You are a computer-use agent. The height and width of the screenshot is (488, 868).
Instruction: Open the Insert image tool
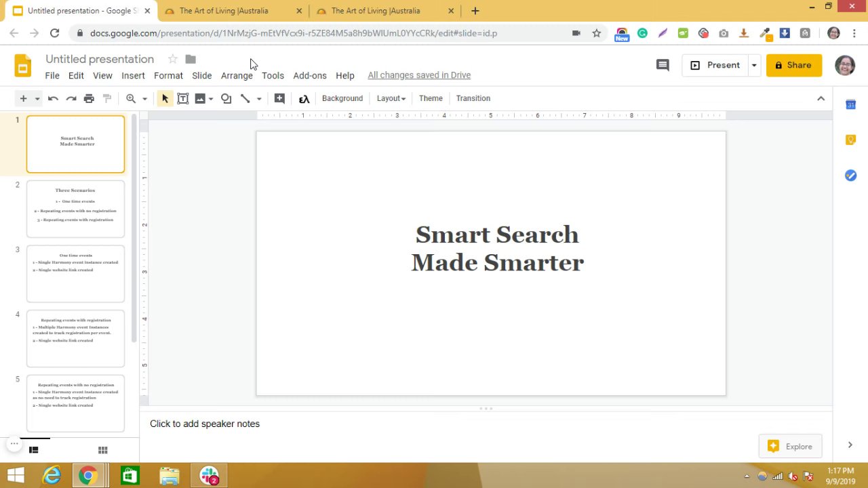[200, 98]
